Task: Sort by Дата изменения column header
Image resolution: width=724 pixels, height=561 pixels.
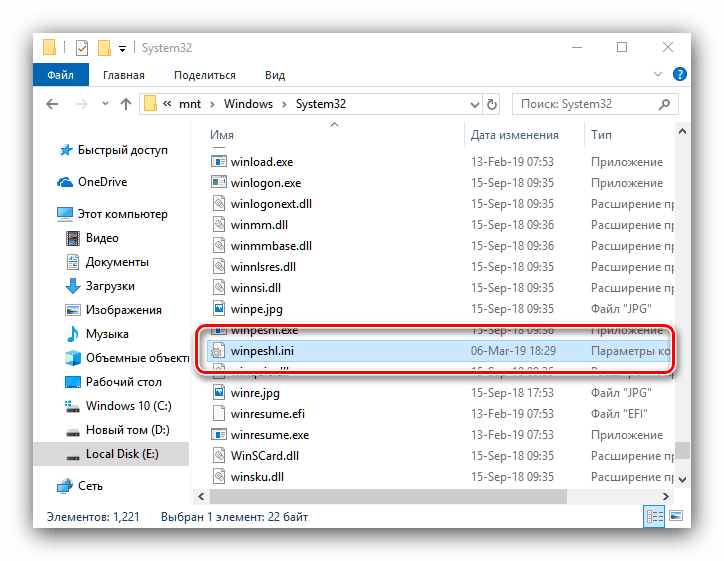Action: pos(514,135)
